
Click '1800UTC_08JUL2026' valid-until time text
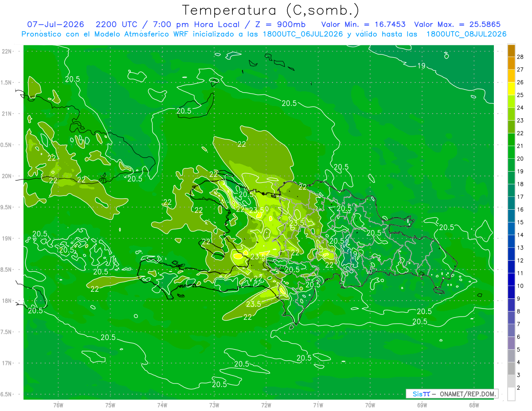(466, 34)
